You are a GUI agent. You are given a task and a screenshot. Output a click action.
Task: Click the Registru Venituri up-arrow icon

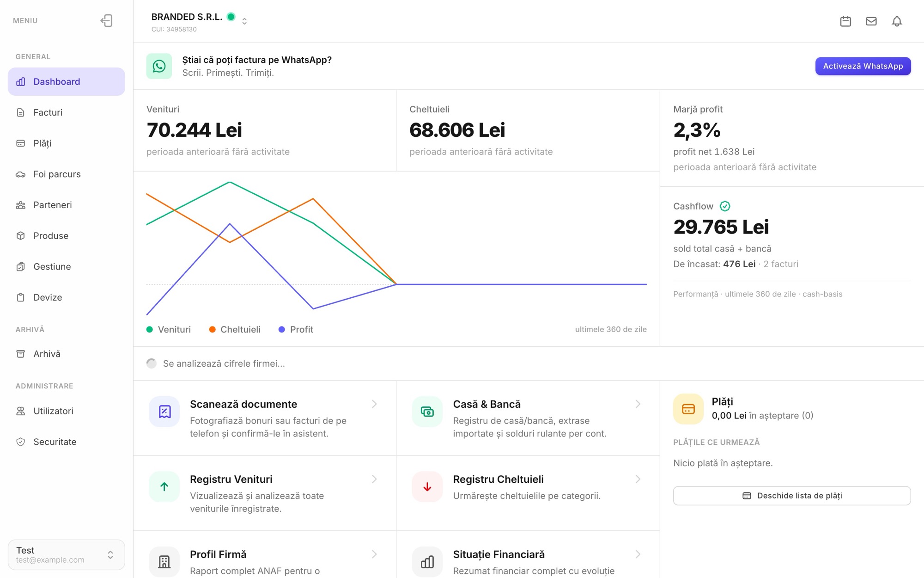point(164,486)
